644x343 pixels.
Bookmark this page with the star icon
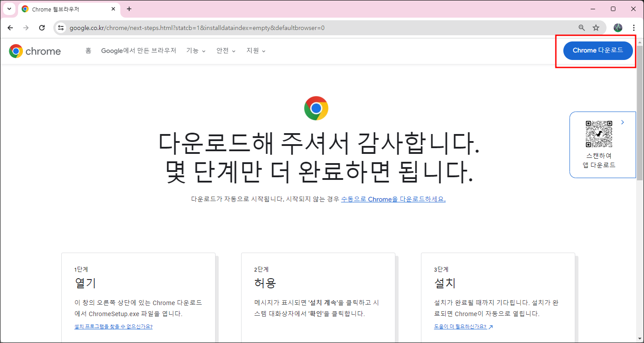click(596, 28)
